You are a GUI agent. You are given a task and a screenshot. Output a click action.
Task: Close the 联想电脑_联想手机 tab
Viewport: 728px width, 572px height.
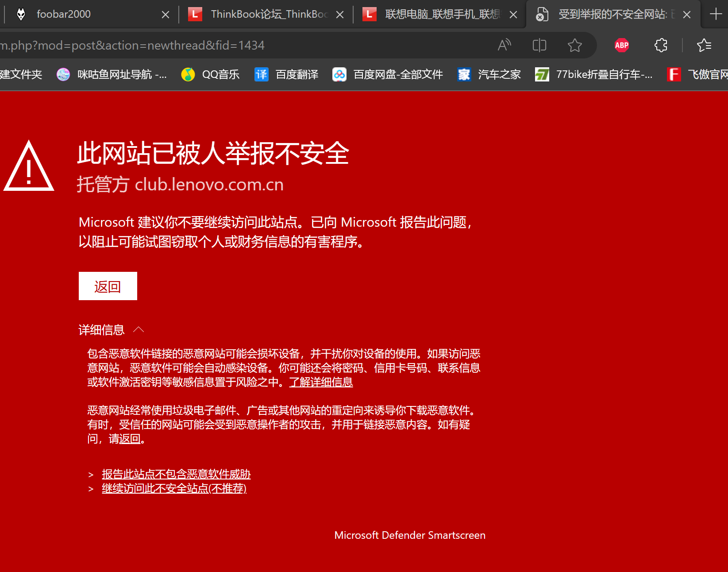513,15
